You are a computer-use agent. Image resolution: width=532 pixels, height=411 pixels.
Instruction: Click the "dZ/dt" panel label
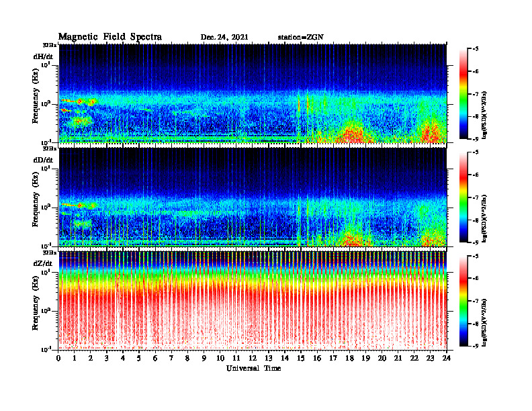[x=43, y=263]
